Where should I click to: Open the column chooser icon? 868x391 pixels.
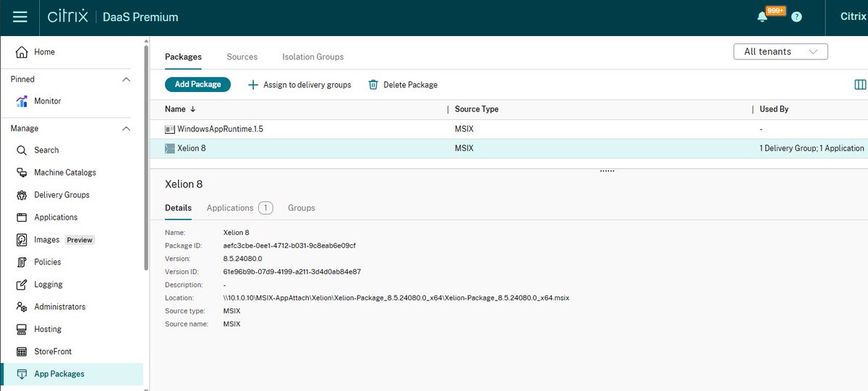pos(860,85)
